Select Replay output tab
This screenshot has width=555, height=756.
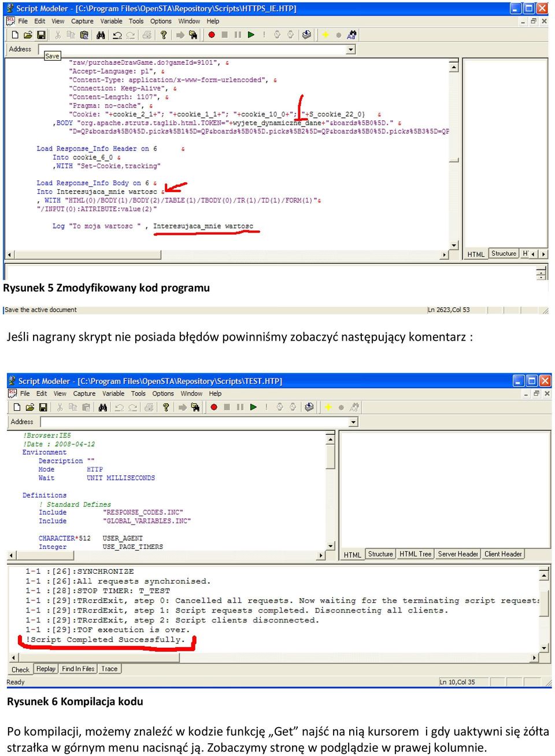click(x=46, y=669)
